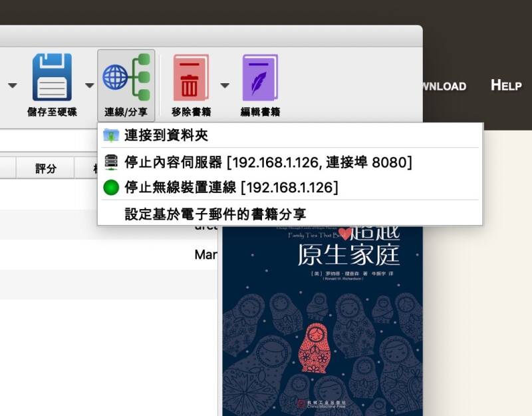Select 停止無線裝置連線 menu entry
532x416 pixels.
290,187
